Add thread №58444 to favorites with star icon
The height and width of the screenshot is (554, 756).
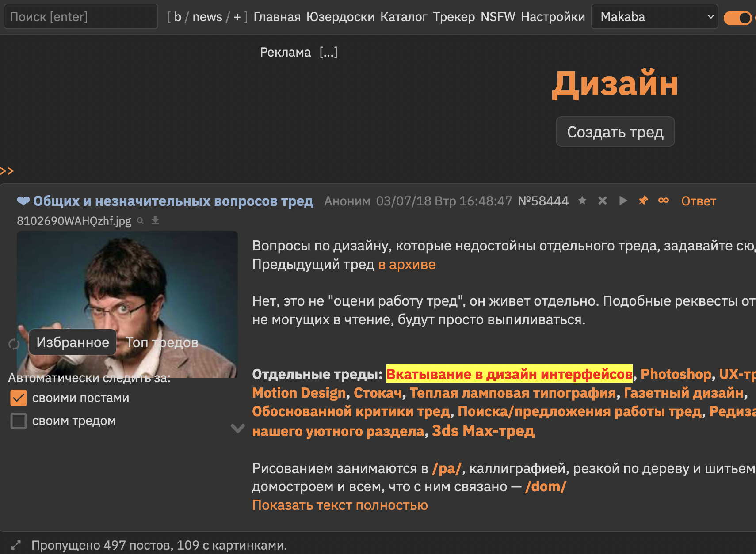pyautogui.click(x=582, y=201)
